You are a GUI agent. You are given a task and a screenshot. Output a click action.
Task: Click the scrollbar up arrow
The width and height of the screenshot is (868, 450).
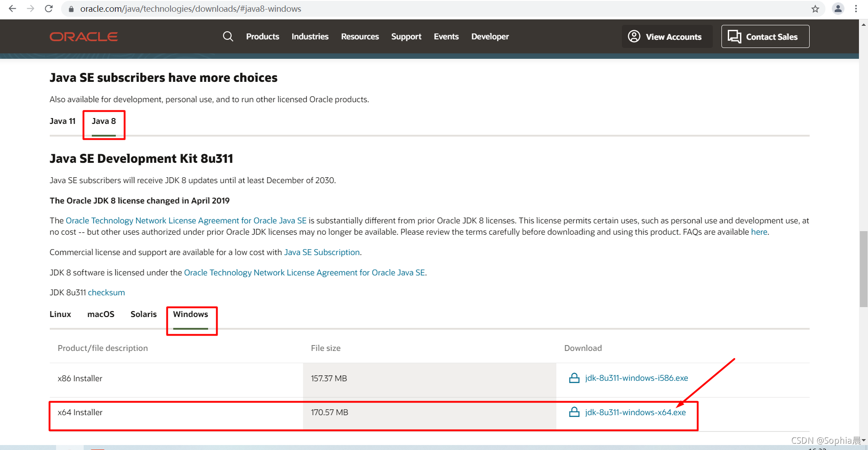(x=863, y=24)
